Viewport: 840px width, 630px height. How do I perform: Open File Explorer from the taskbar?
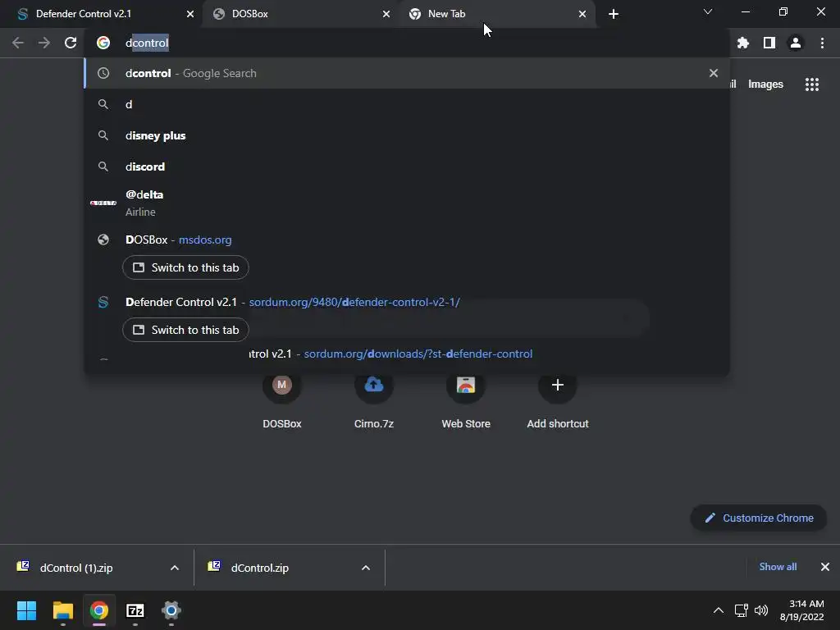(62, 610)
